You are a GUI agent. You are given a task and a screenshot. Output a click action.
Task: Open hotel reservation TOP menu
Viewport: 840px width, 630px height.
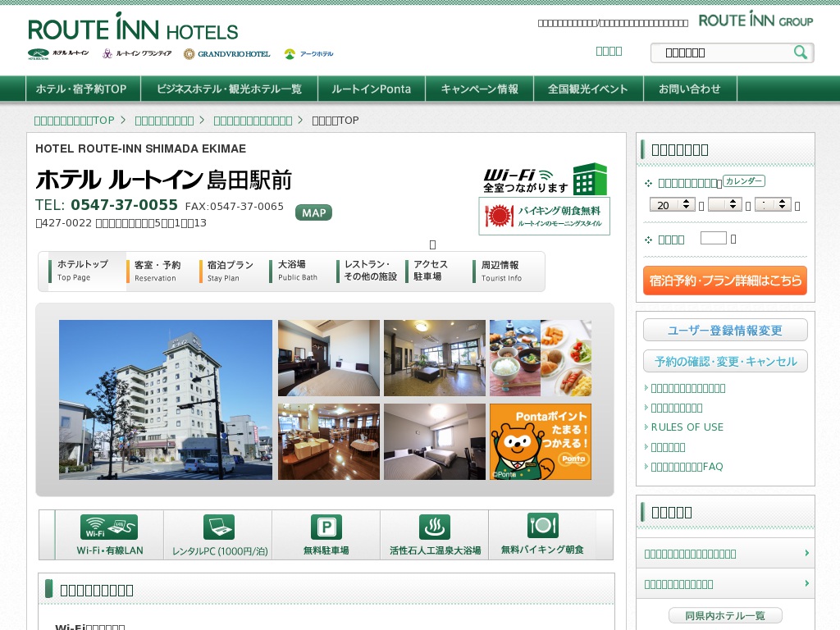[81, 89]
